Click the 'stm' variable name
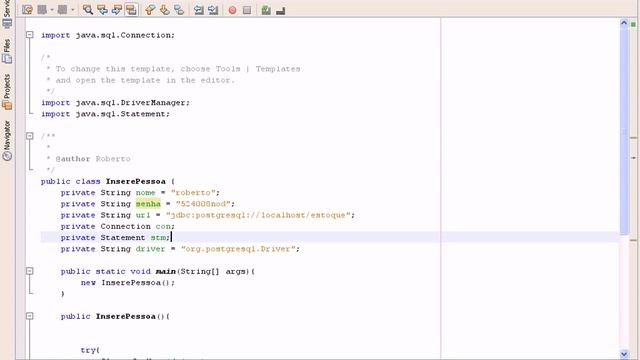 coord(158,237)
